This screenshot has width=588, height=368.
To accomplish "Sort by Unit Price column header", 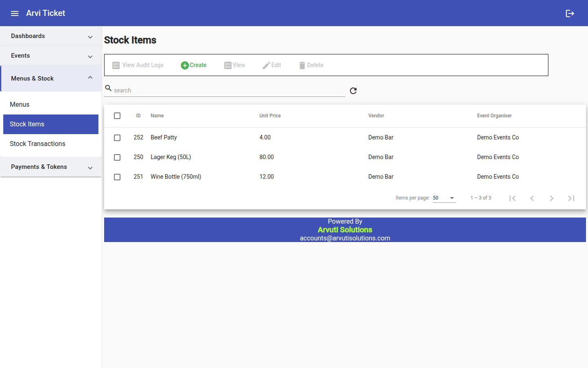I will (x=270, y=116).
